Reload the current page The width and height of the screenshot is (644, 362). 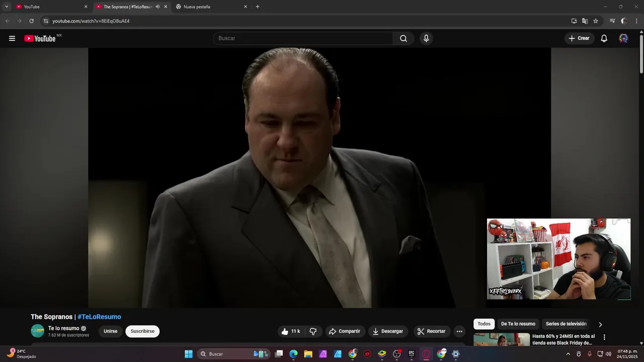31,21
